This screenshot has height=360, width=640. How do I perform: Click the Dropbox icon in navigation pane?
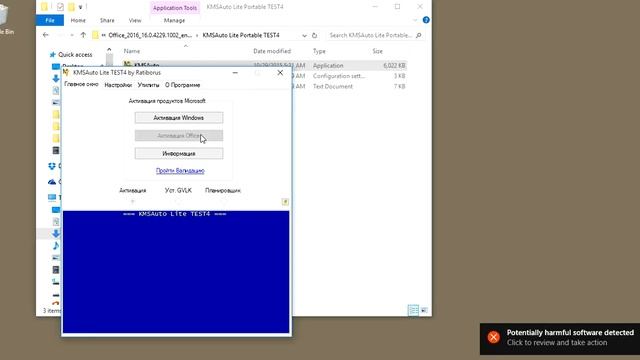click(52, 166)
